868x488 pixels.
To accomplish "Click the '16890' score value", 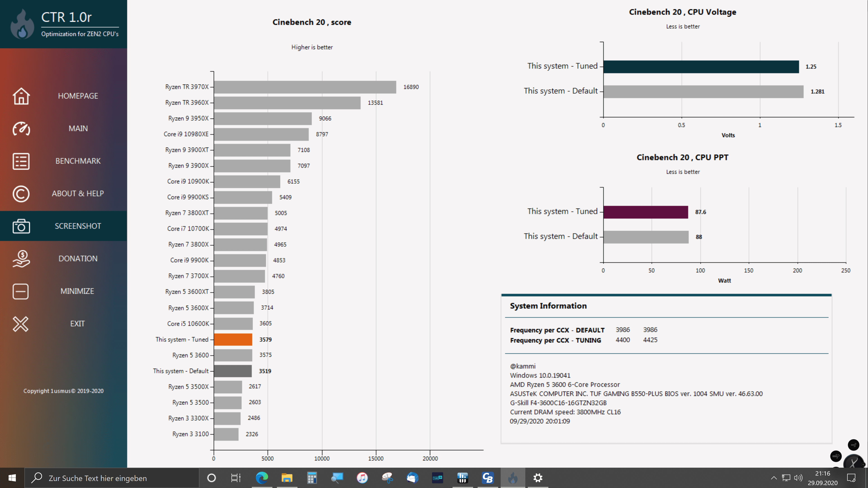I will pos(411,87).
